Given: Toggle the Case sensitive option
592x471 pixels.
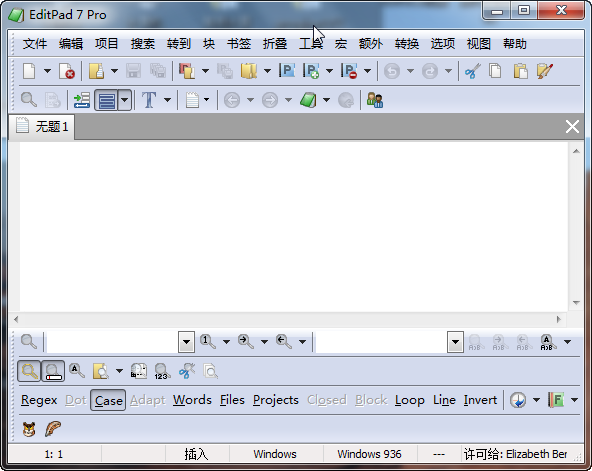Looking at the screenshot, I should (108, 400).
